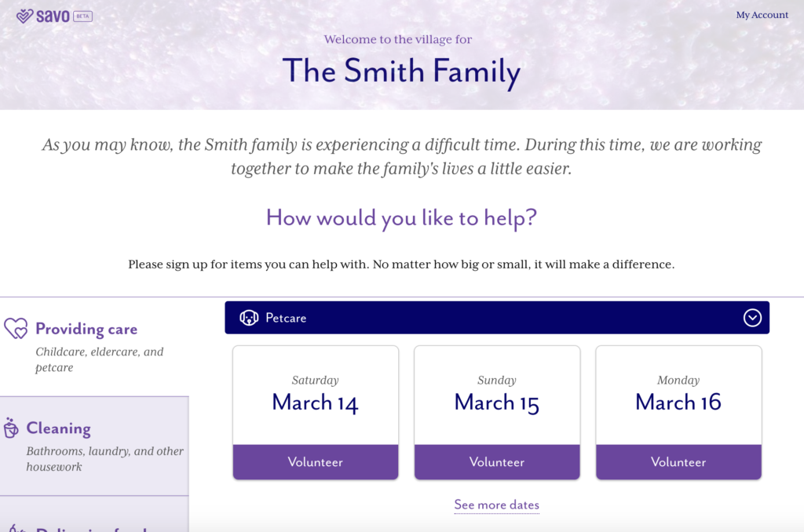
Task: Select the Providing care category tab
Action: (86, 329)
